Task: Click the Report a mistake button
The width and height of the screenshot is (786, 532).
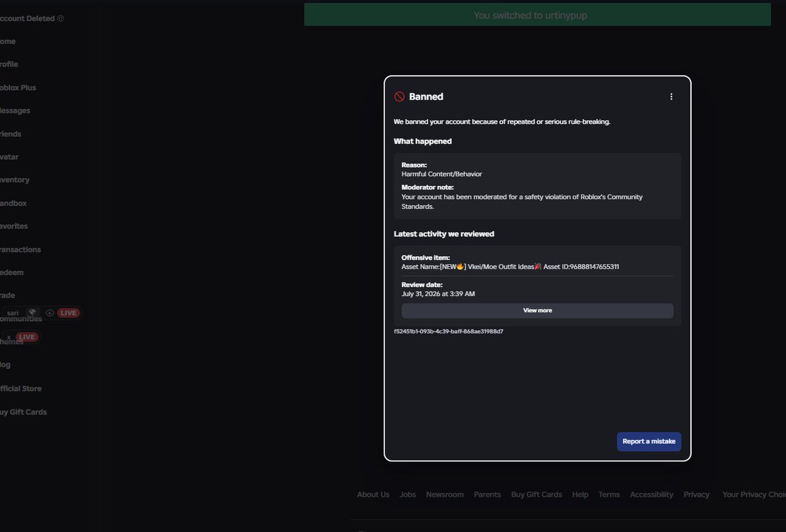Action: [x=648, y=442]
